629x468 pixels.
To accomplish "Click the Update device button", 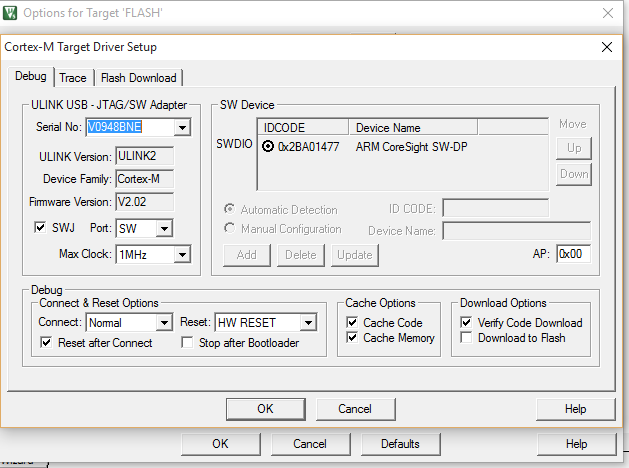I will [x=355, y=255].
